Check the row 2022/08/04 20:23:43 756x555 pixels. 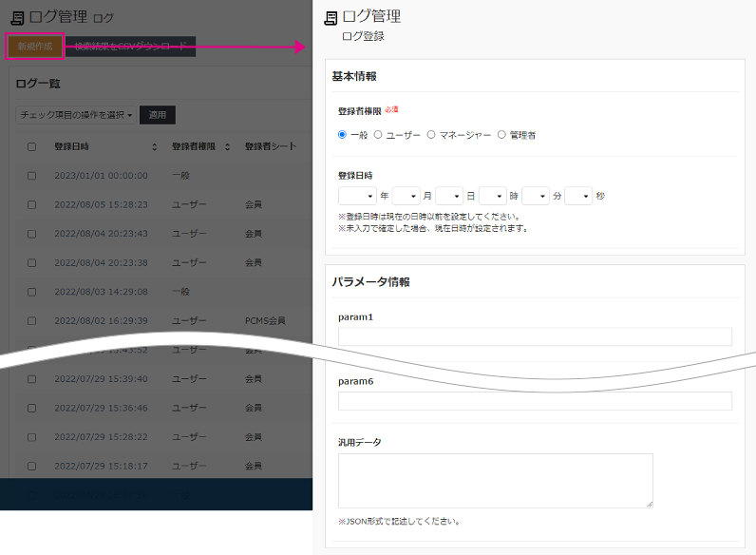coord(32,234)
